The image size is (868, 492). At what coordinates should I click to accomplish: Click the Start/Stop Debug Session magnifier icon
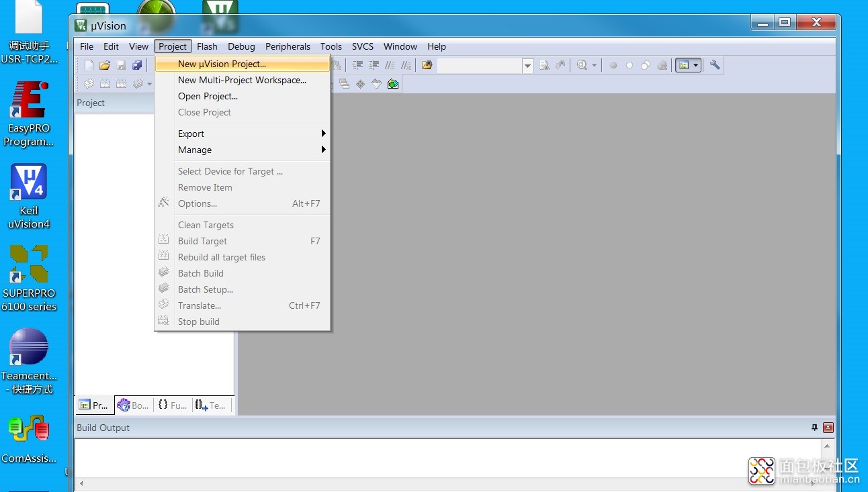(582, 65)
